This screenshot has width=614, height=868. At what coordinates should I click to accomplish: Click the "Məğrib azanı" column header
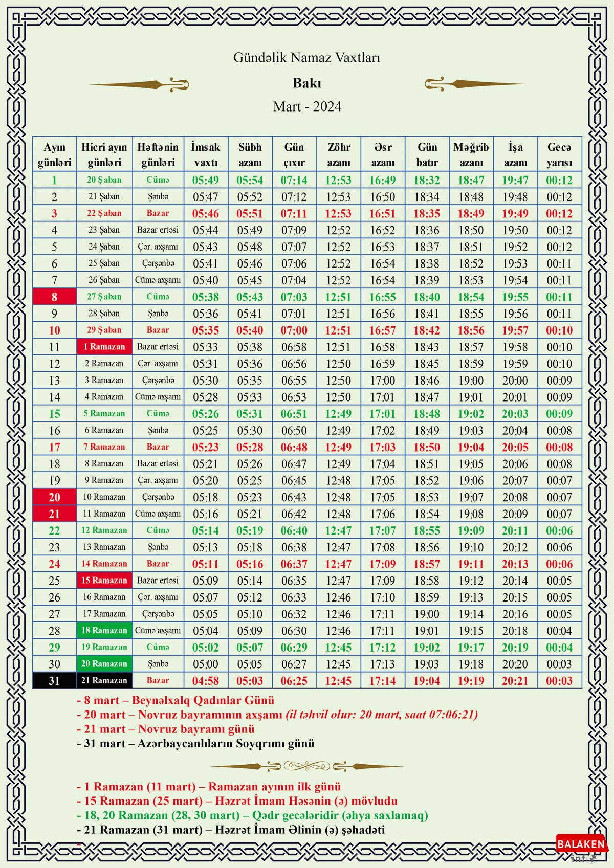click(471, 154)
